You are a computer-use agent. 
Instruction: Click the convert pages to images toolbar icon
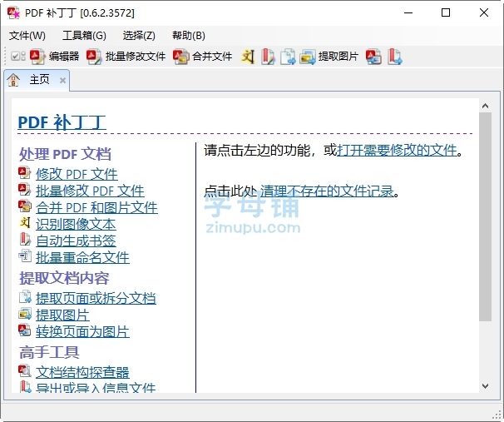click(x=373, y=57)
